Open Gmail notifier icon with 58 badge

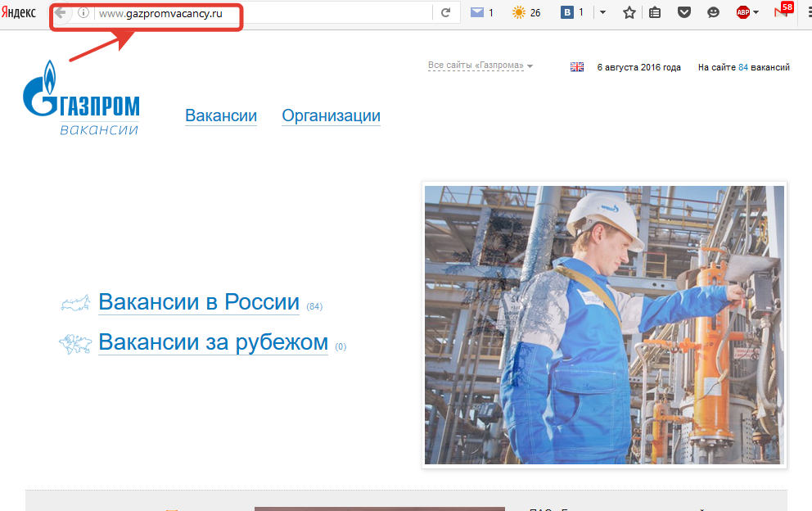783,11
